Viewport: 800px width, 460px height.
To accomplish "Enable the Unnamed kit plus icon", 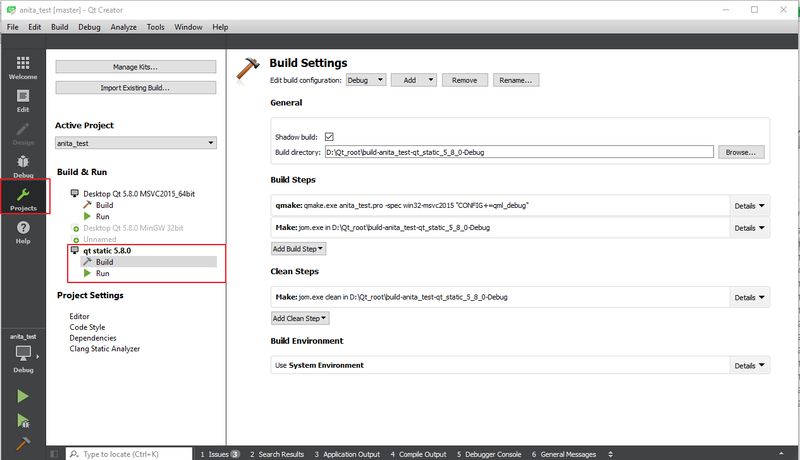I will click(x=76, y=240).
